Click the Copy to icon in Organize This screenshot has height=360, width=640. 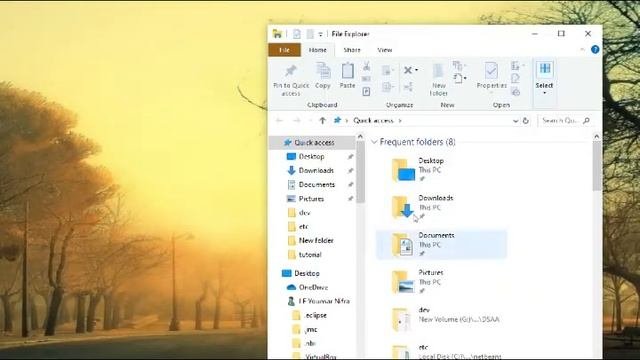pos(387,87)
